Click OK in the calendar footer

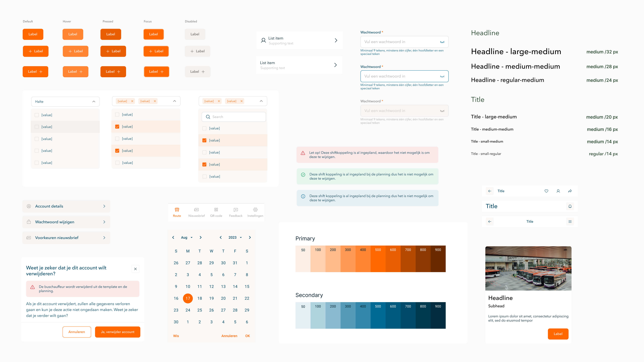click(x=247, y=336)
